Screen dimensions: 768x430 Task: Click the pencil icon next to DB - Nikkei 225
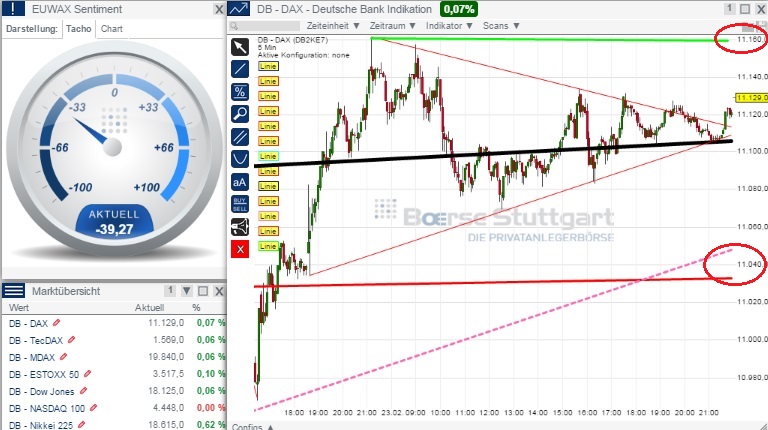81,425
